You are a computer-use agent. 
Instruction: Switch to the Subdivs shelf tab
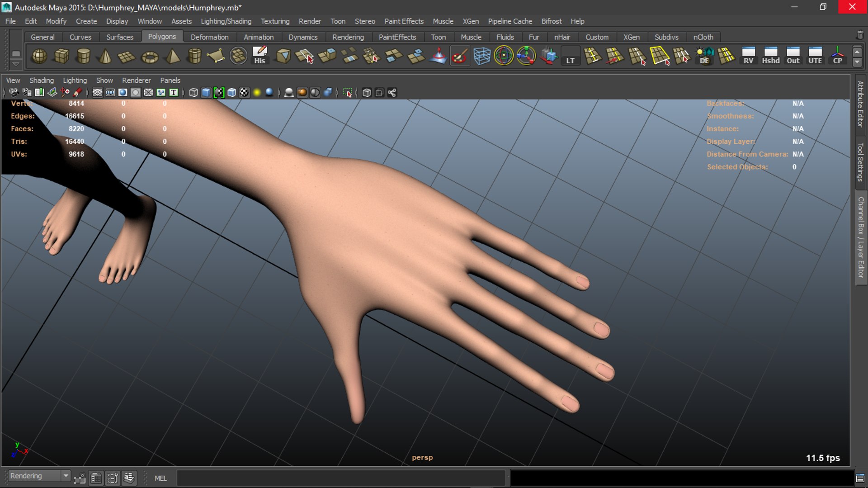pyautogui.click(x=666, y=37)
